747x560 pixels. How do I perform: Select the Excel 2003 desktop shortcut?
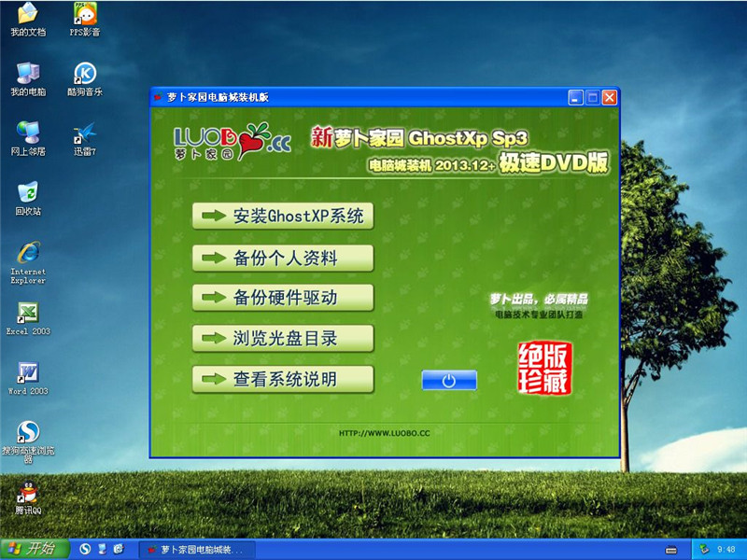coord(28,318)
